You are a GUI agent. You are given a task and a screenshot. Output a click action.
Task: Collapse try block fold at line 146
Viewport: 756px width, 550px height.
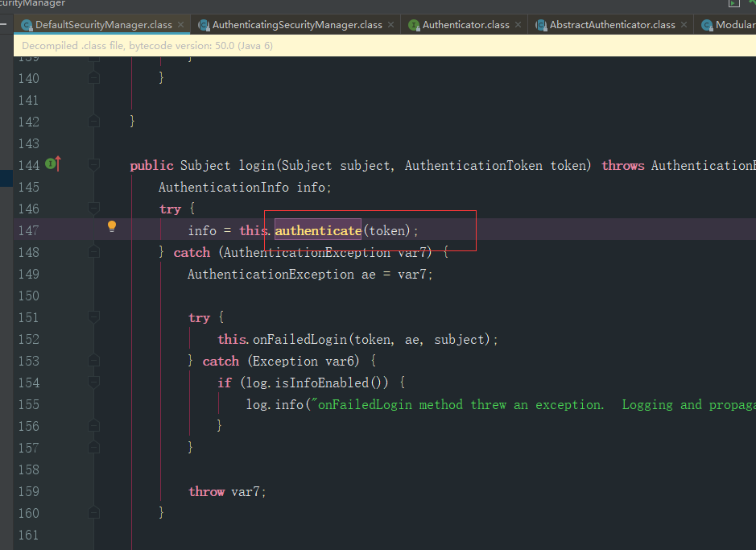pos(94,209)
